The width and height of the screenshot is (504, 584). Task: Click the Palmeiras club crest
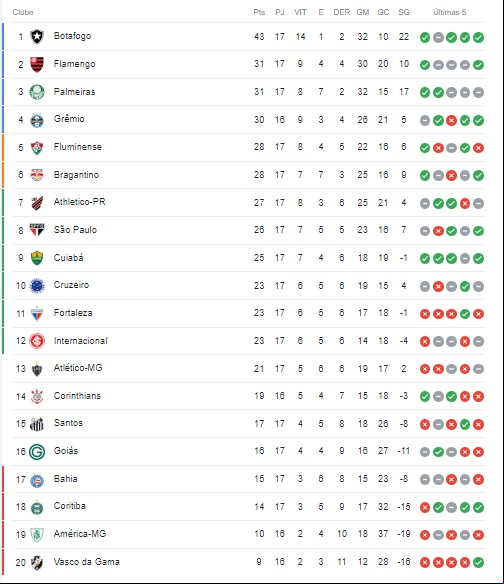[x=37, y=92]
